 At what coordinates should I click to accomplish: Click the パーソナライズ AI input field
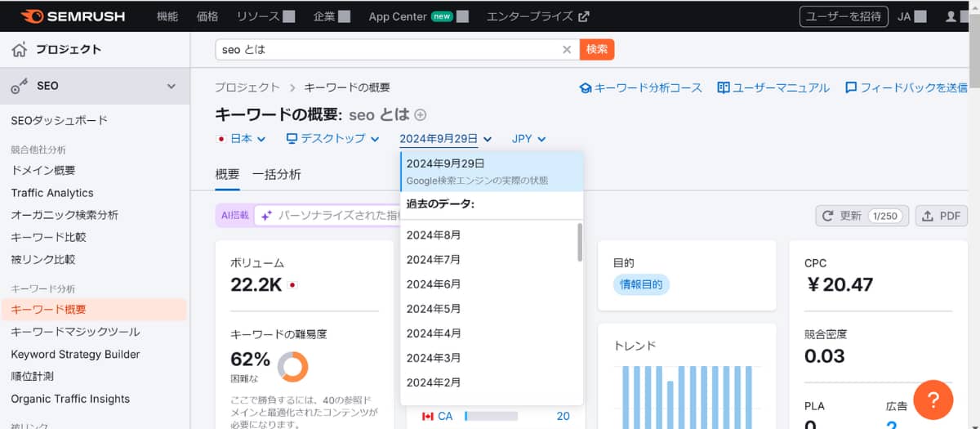point(327,216)
